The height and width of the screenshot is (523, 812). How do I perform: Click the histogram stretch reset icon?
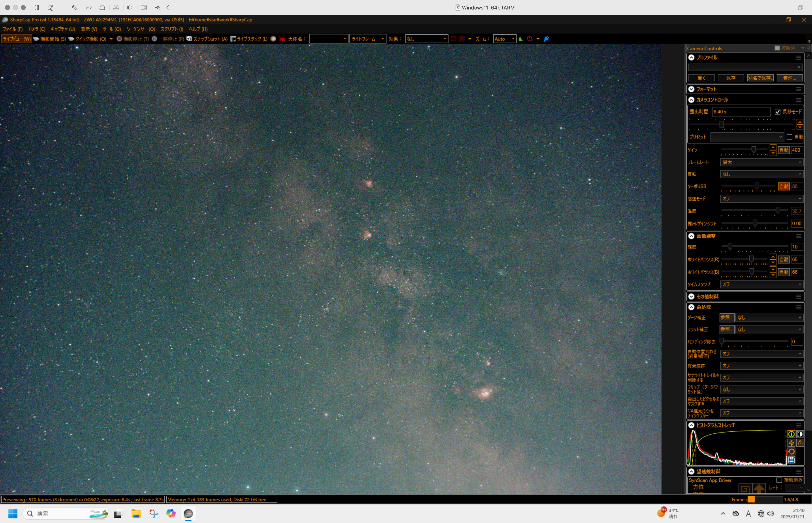791,451
